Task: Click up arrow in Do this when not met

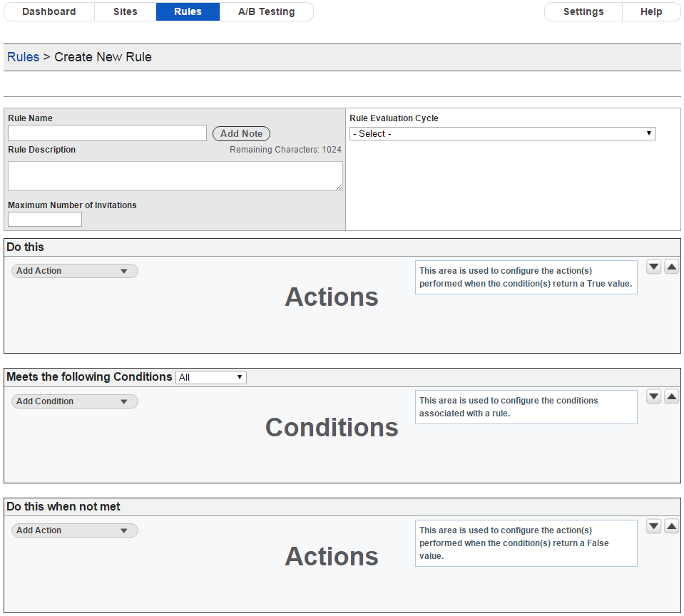Action: tap(671, 526)
